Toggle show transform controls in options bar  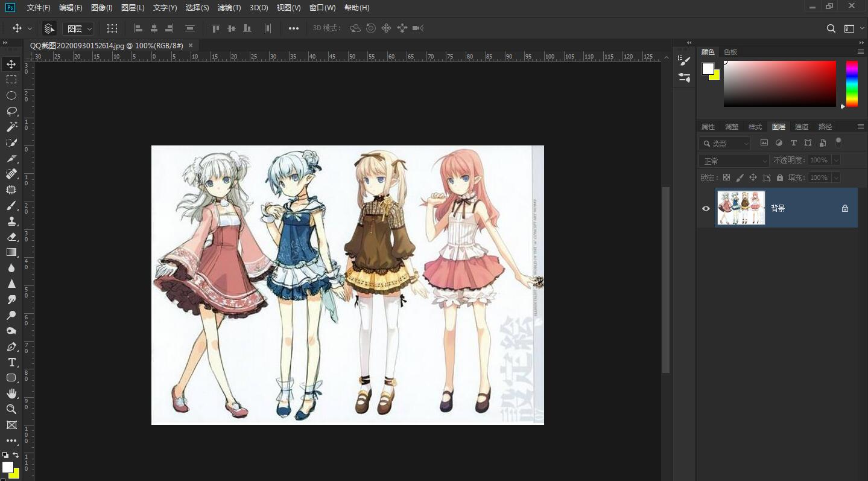(x=112, y=28)
